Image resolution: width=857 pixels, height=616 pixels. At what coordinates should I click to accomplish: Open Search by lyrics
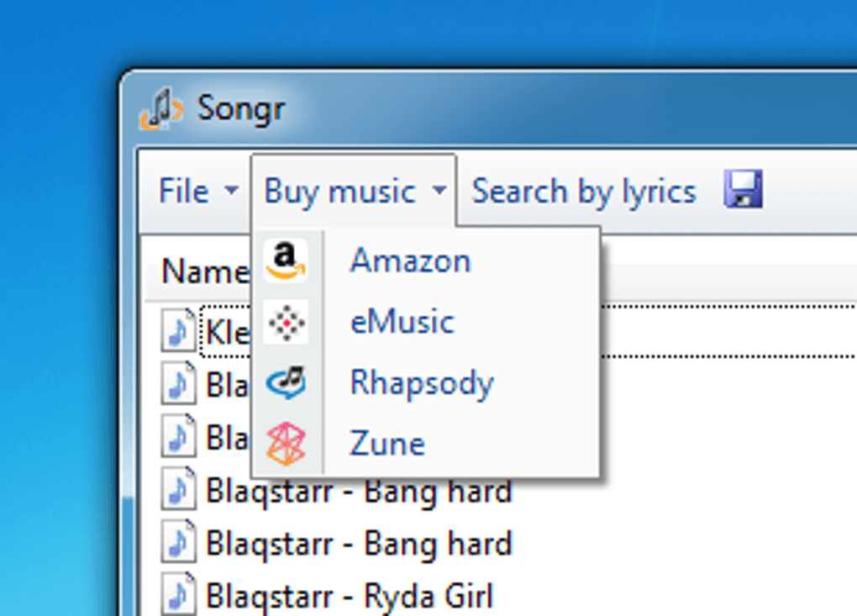click(x=584, y=192)
